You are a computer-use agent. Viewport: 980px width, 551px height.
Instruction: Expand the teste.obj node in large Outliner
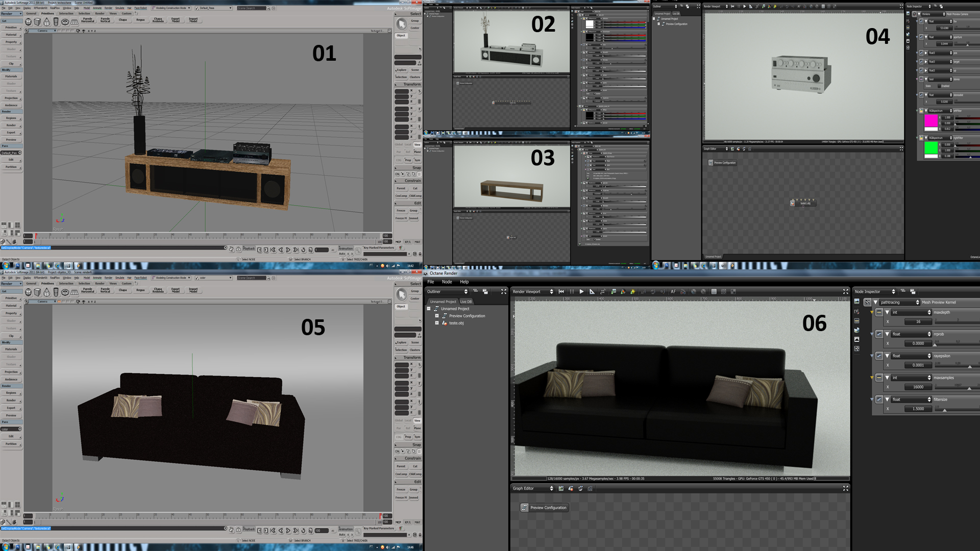pos(437,323)
